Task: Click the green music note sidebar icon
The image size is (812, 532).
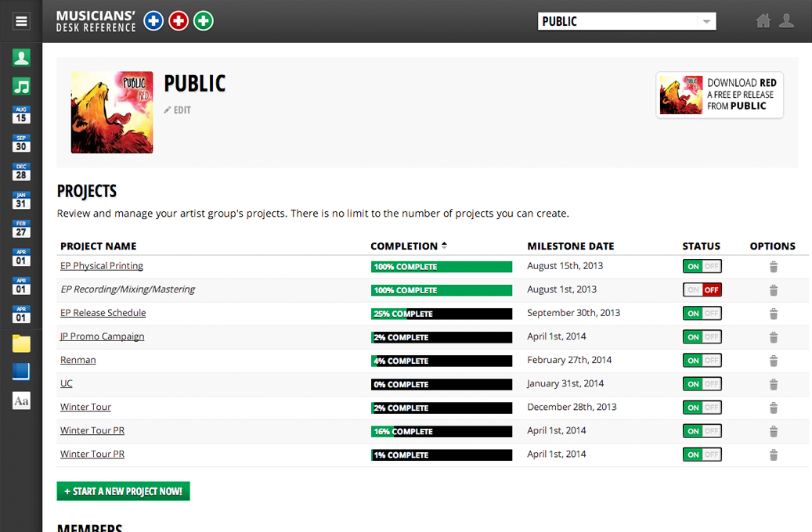Action: tap(21, 86)
